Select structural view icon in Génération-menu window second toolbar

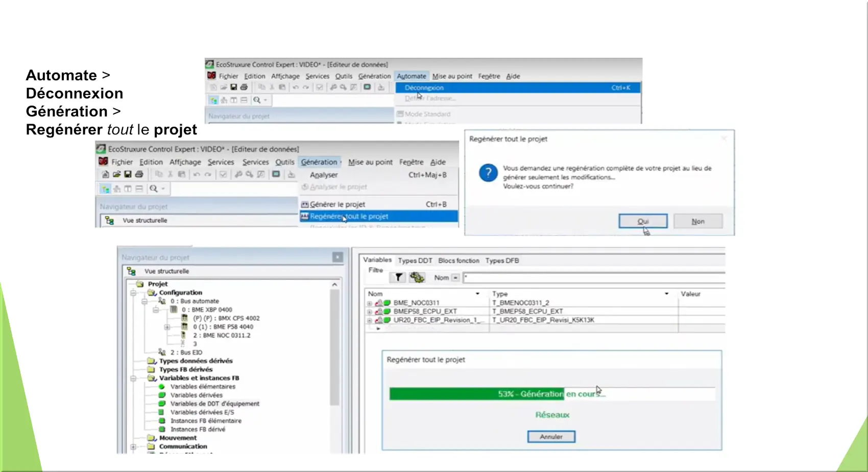pyautogui.click(x=105, y=189)
